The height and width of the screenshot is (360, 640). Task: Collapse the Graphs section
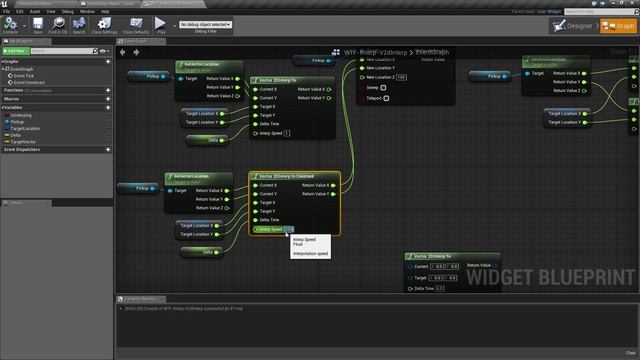(3, 62)
